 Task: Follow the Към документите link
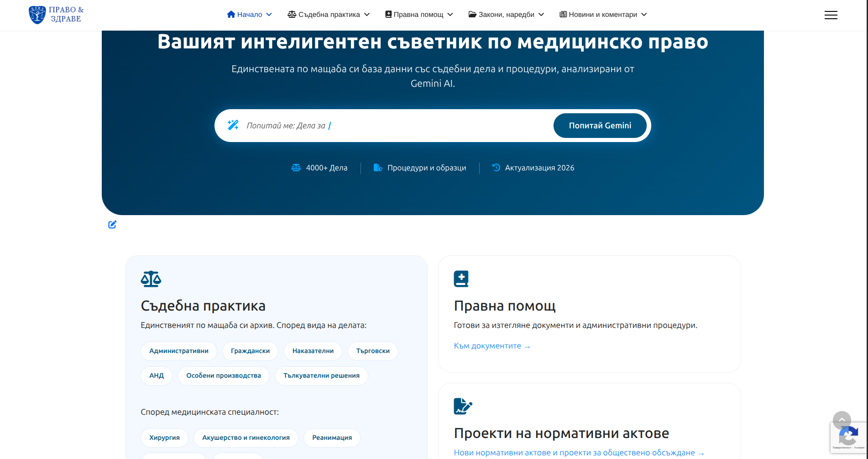point(492,346)
